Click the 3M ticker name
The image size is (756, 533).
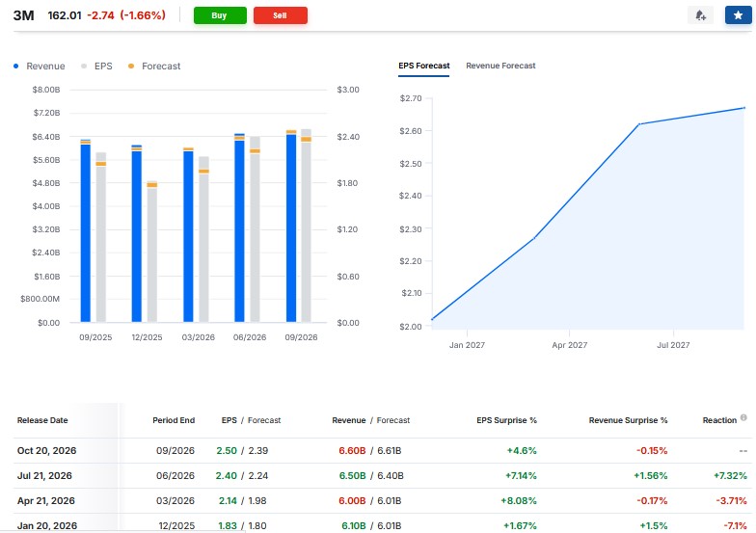(23, 15)
